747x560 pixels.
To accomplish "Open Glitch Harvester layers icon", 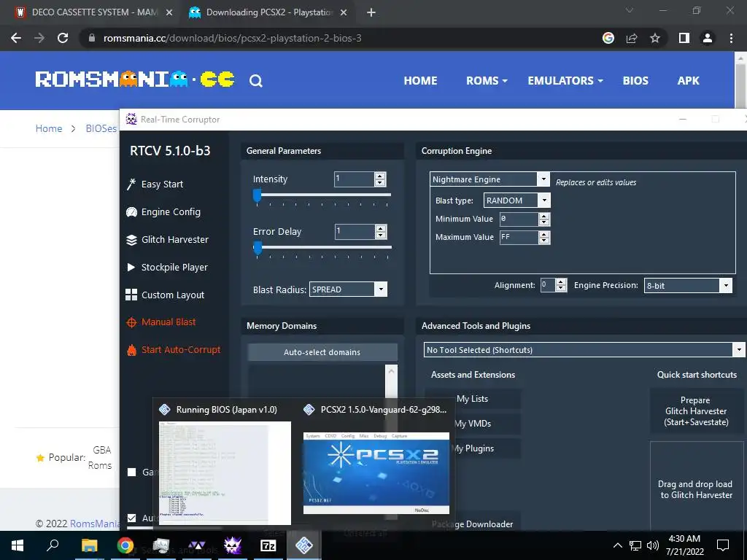I will 131,240.
